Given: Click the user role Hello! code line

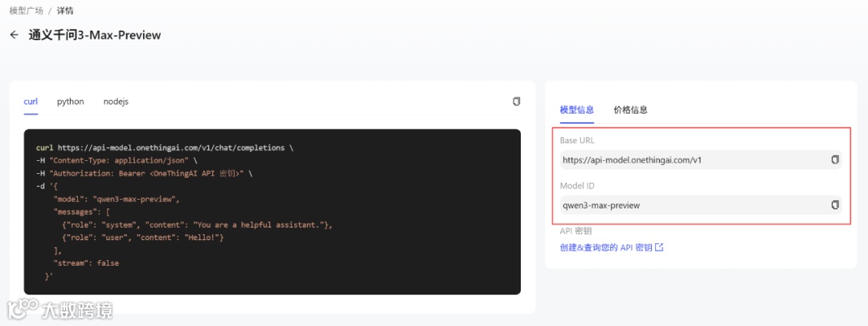Looking at the screenshot, I should [x=143, y=237].
